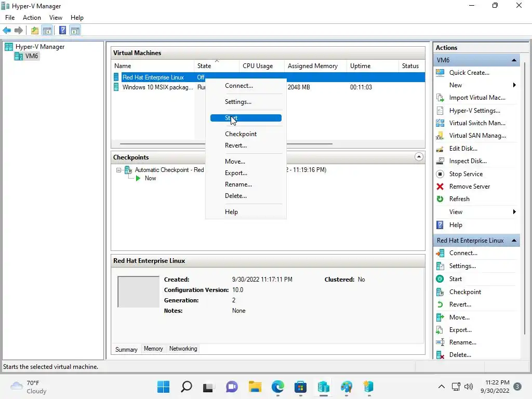Click the red X Remove Server icon
The width and height of the screenshot is (532, 399).
tap(440, 187)
